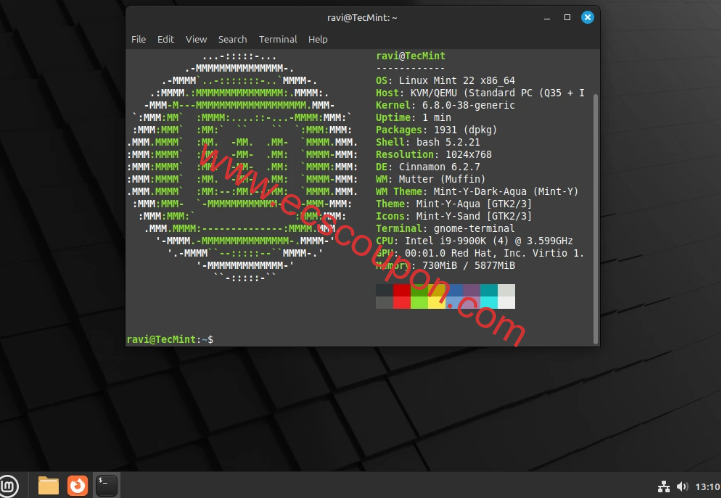
Task: Open the Terminal menu
Action: pyautogui.click(x=278, y=40)
